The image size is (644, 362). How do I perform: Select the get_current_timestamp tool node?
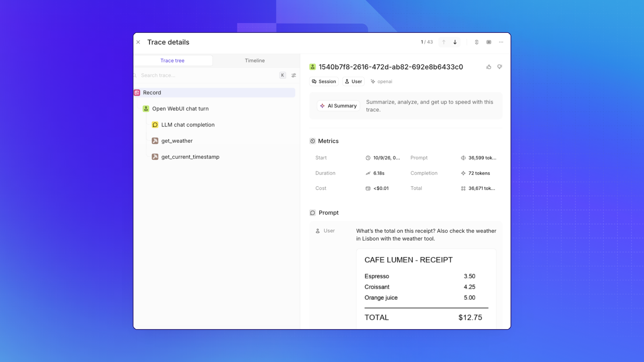tap(190, 157)
